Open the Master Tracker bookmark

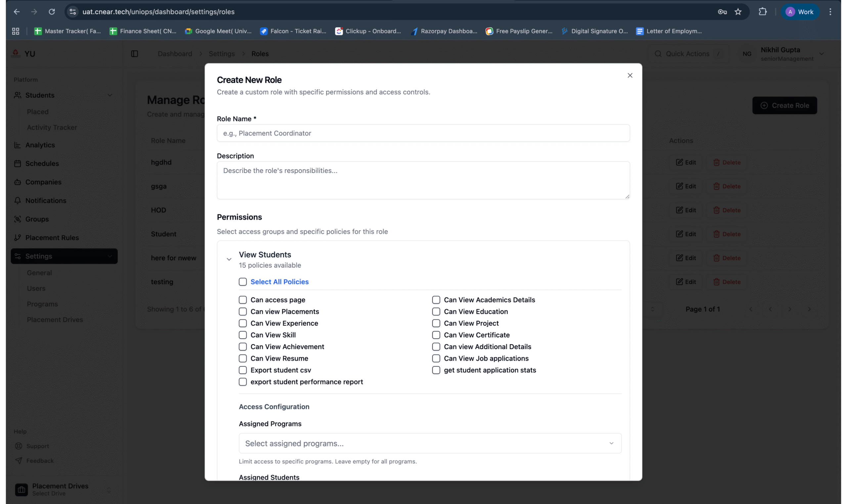(67, 31)
